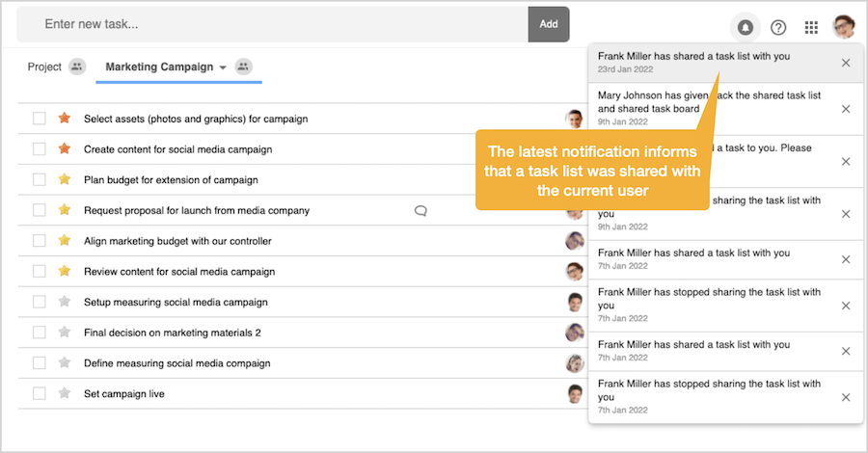Mark Plan budget for extension task complete
The image size is (868, 453).
[40, 179]
